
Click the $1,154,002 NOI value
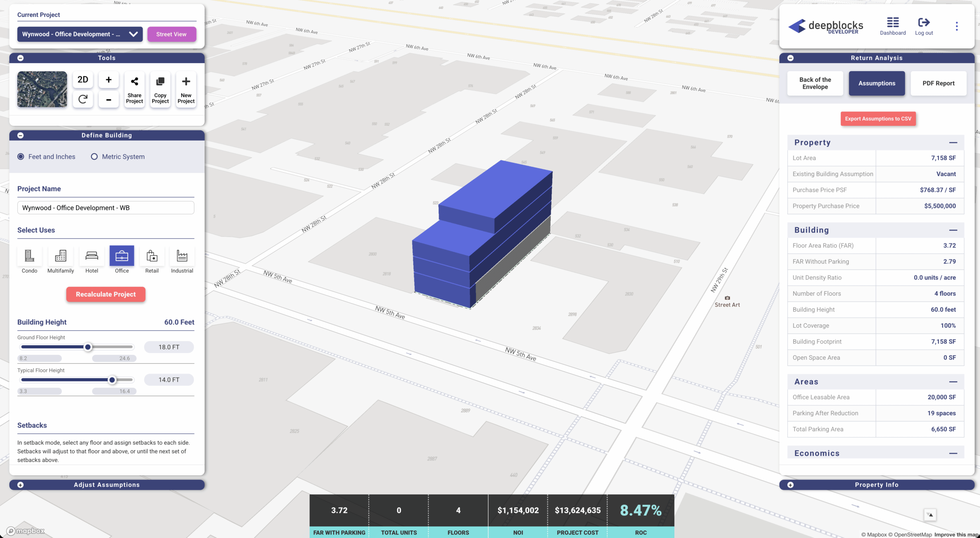[518, 510]
